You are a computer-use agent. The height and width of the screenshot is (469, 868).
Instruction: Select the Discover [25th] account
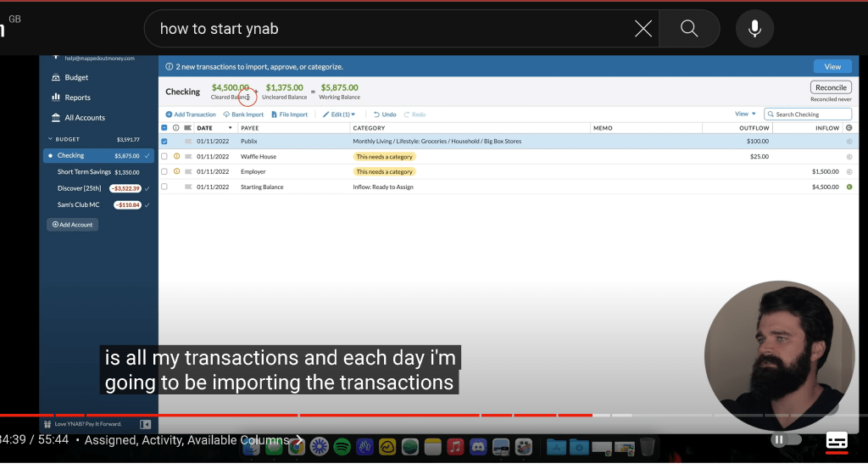[98, 188]
